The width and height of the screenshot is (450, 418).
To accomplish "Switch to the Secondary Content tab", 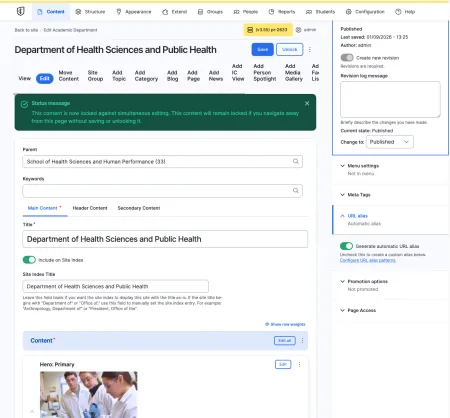I will click(139, 208).
